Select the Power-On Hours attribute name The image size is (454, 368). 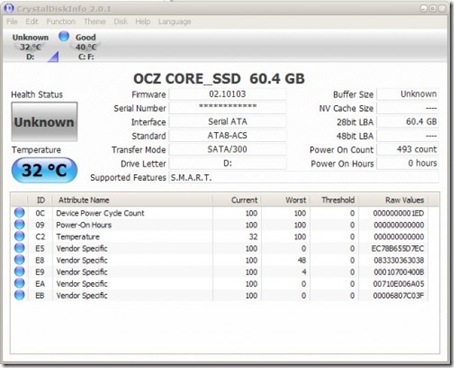(x=84, y=225)
